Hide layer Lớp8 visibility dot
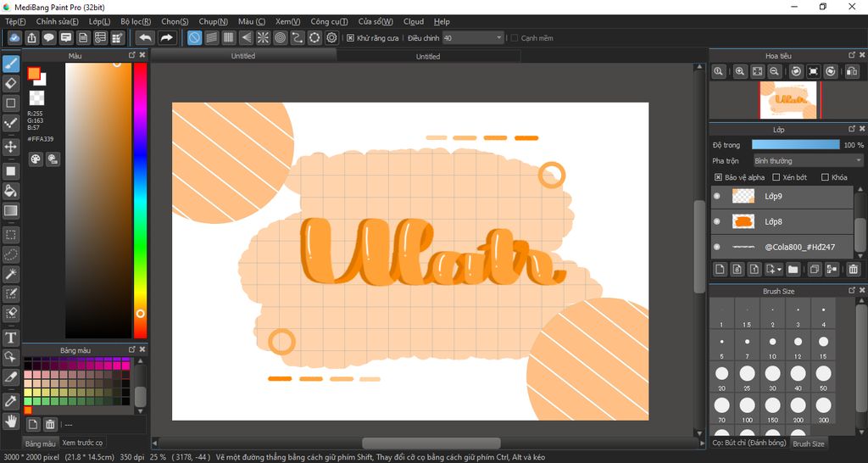This screenshot has width=868, height=463. [717, 221]
